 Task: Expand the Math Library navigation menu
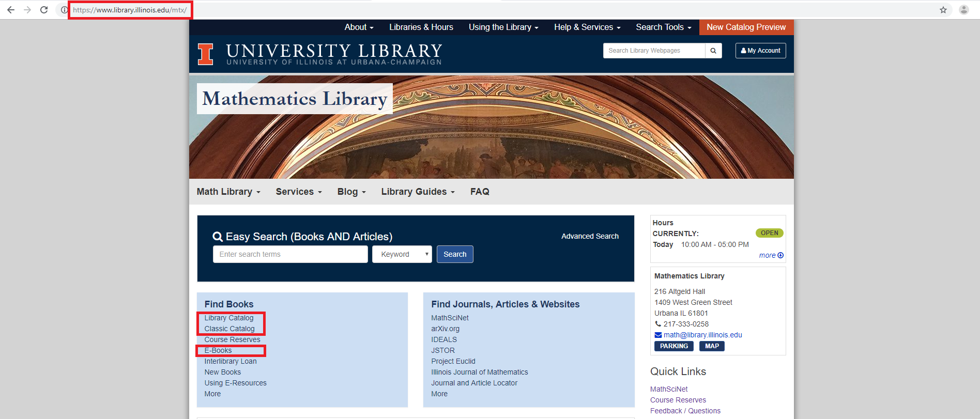click(x=228, y=192)
